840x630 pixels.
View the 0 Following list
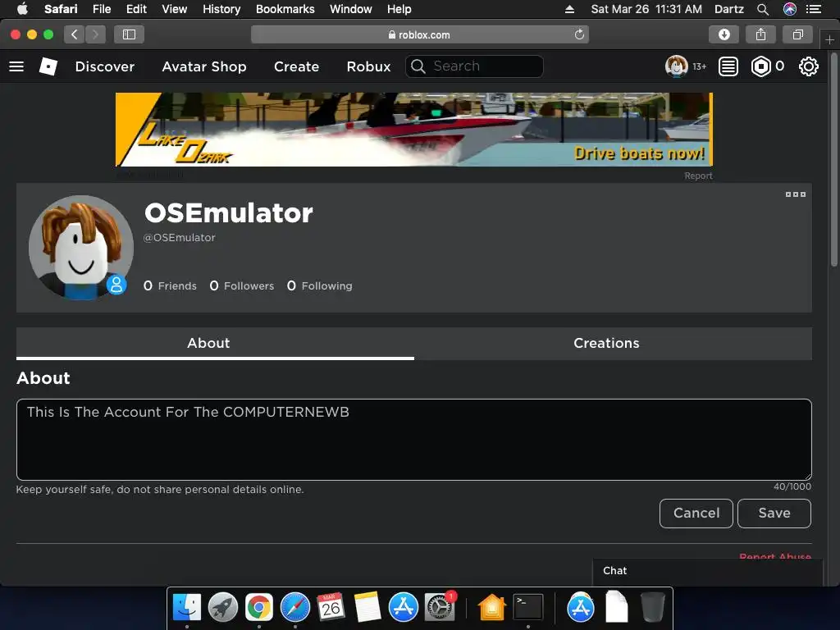(x=319, y=285)
